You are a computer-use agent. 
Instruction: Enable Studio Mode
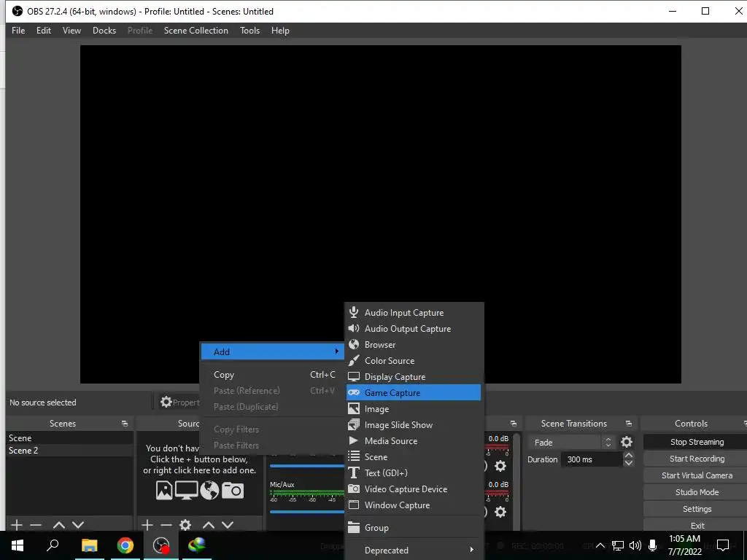[x=697, y=492]
